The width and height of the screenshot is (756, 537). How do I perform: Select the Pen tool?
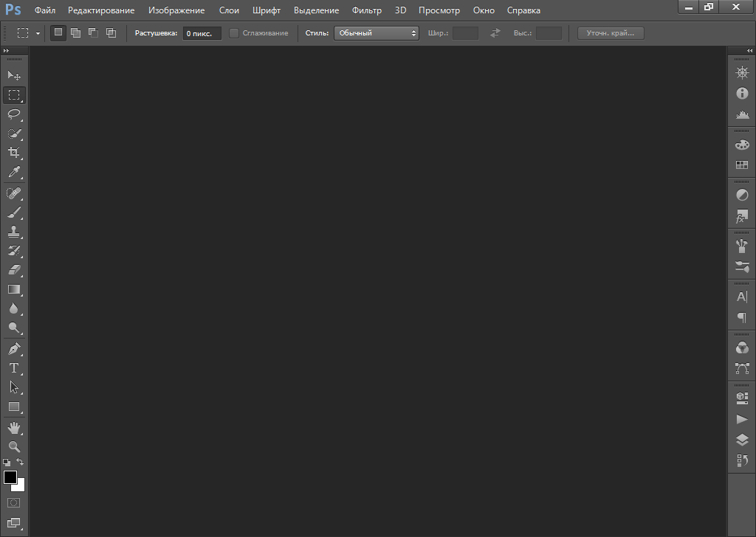pyautogui.click(x=14, y=348)
